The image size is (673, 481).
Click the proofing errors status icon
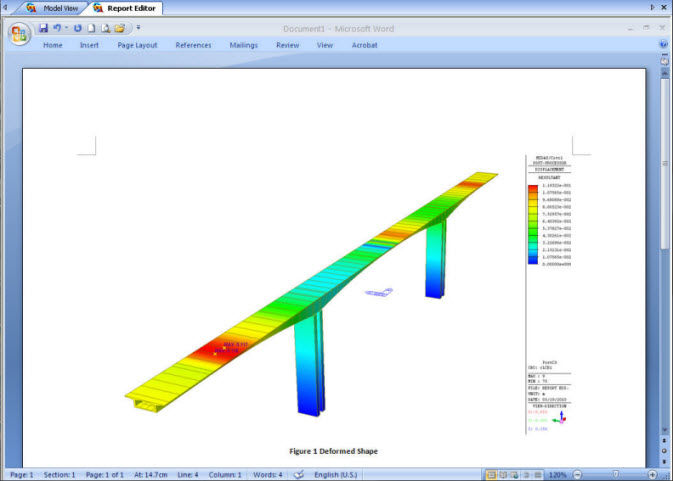click(298, 474)
